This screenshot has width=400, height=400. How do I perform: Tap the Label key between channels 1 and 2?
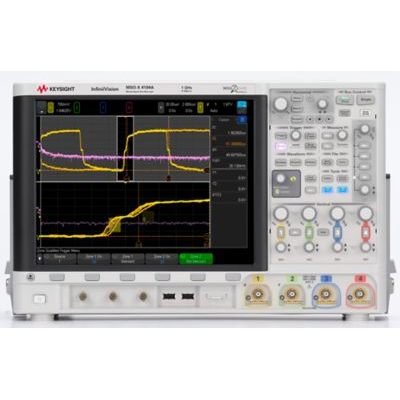click(x=295, y=232)
